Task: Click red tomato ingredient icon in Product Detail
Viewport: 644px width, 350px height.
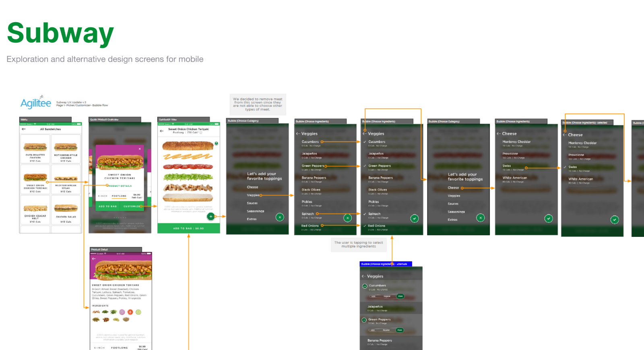Action: (x=130, y=312)
